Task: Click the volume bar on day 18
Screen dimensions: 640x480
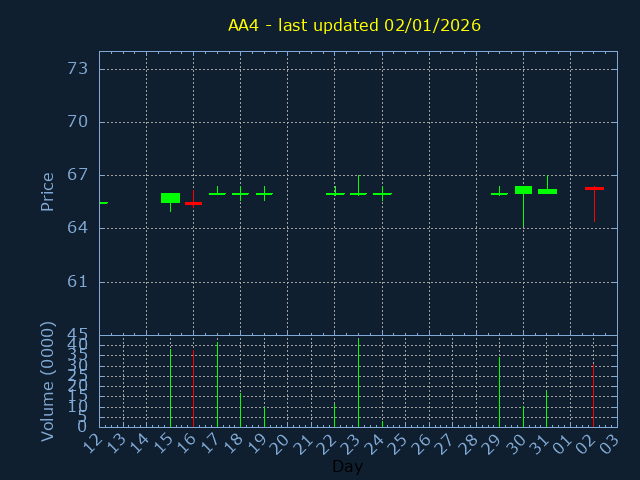Action: click(240, 410)
